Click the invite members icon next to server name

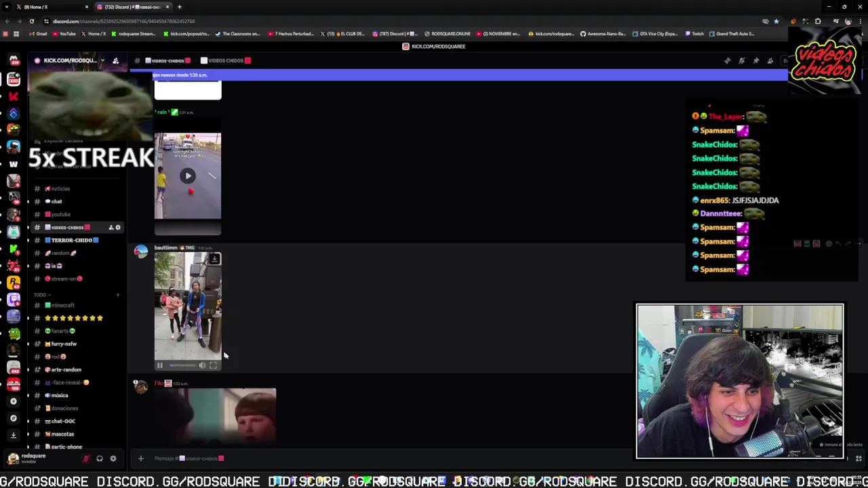(115, 61)
